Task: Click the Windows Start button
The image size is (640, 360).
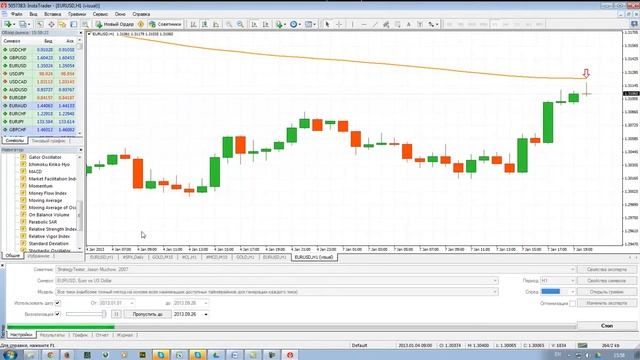Action: pyautogui.click(x=9, y=355)
